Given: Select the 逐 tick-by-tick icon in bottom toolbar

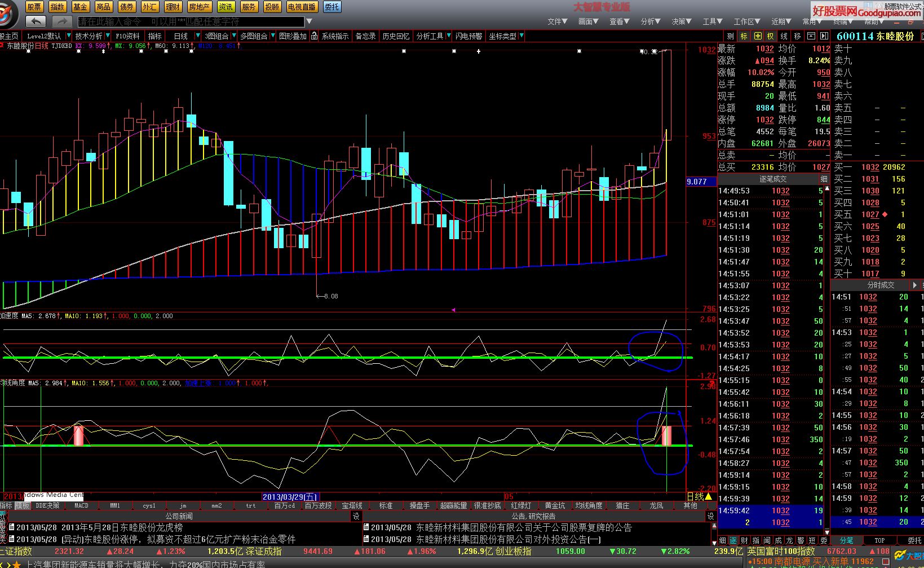Looking at the screenshot, I should [x=733, y=540].
